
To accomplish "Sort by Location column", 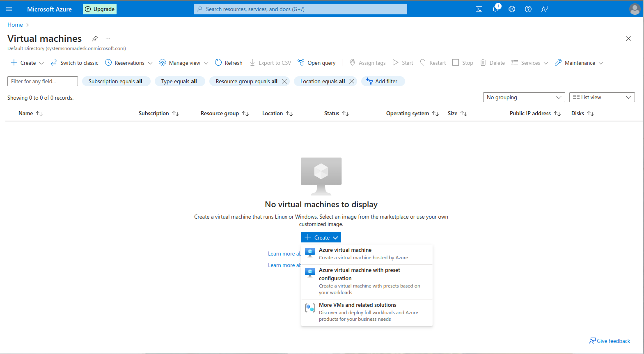I will tap(277, 113).
